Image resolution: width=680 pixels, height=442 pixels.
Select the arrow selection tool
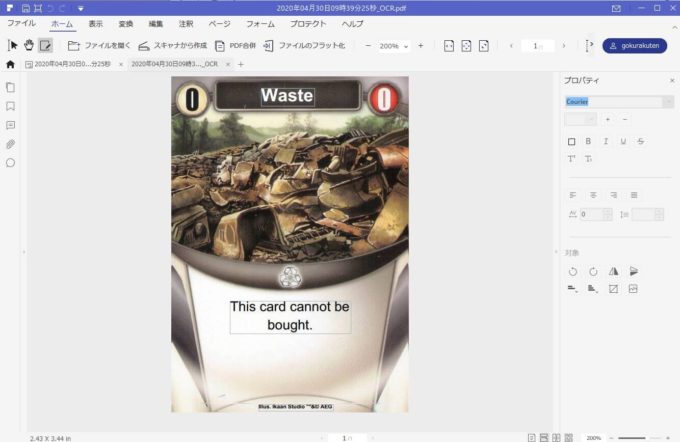tap(13, 45)
